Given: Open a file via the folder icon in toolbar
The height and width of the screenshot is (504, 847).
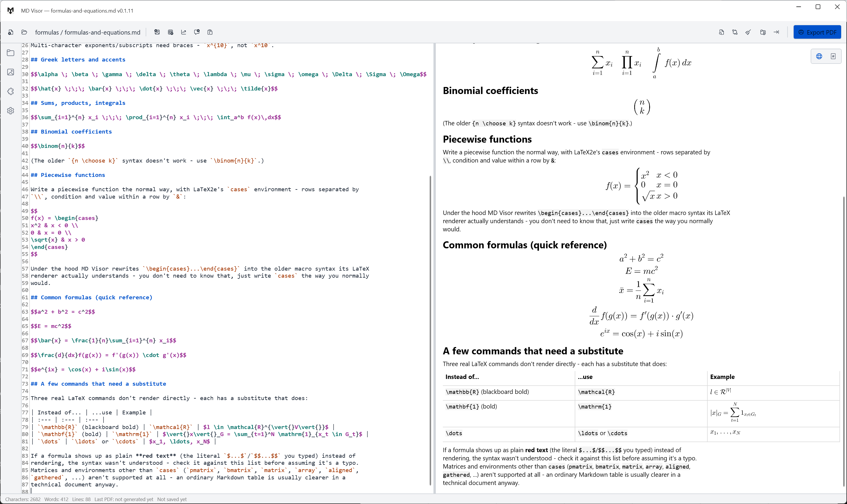Looking at the screenshot, I should pyautogui.click(x=24, y=32).
